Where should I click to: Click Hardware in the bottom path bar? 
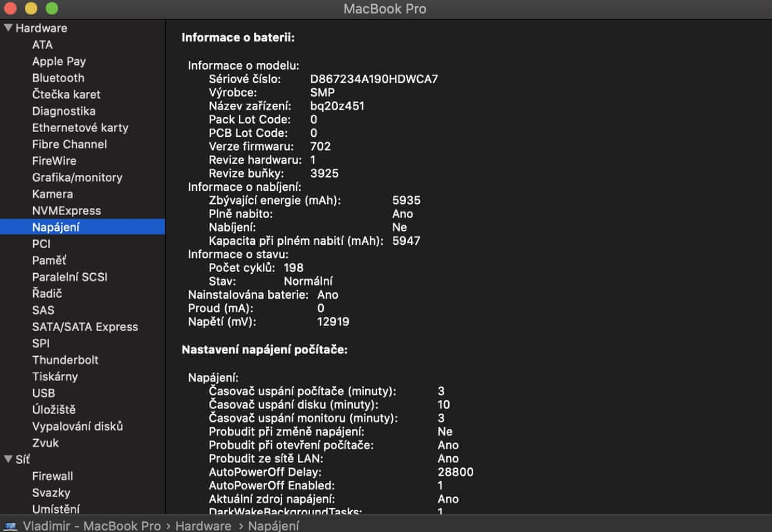[x=203, y=526]
